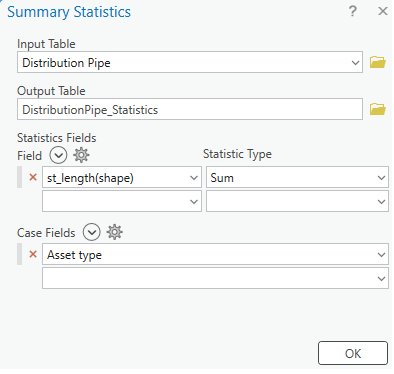Image resolution: width=394 pixels, height=374 pixels.
Task: Open Case Fields gear settings icon
Action: pyautogui.click(x=114, y=232)
